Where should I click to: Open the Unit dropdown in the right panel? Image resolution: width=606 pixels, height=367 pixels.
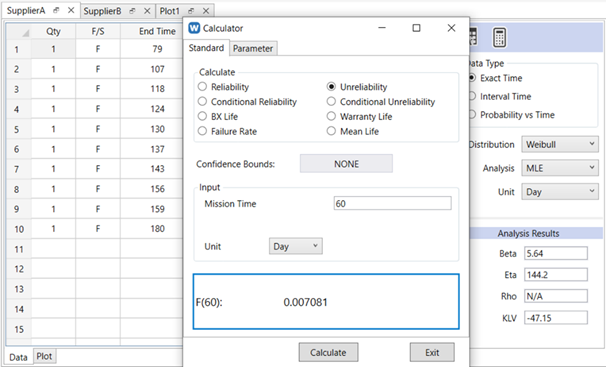[x=560, y=192]
